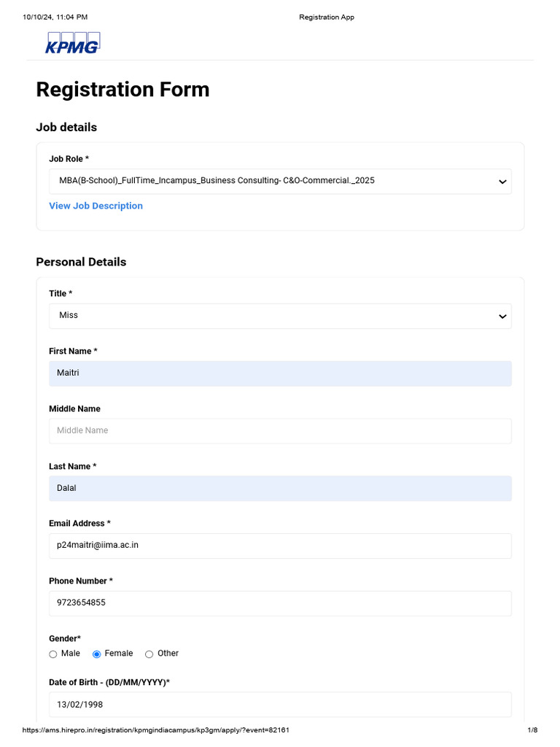Click the Registration Form heading
The height and width of the screenshot is (747, 560).
coord(122,90)
